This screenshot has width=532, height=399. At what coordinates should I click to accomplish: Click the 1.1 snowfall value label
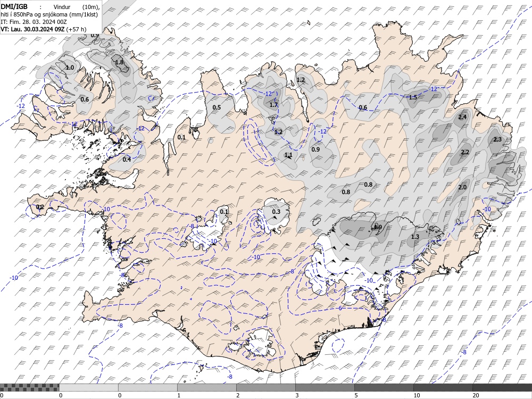pyautogui.click(x=288, y=155)
